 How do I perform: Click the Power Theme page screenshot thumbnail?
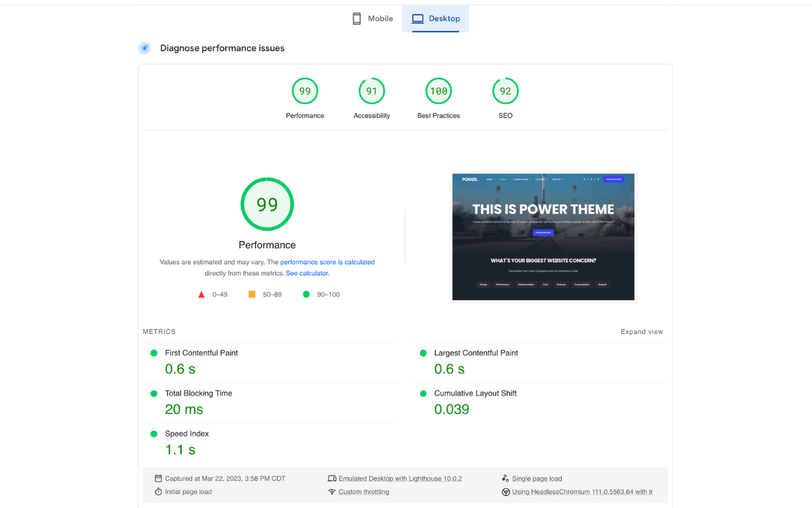(543, 237)
